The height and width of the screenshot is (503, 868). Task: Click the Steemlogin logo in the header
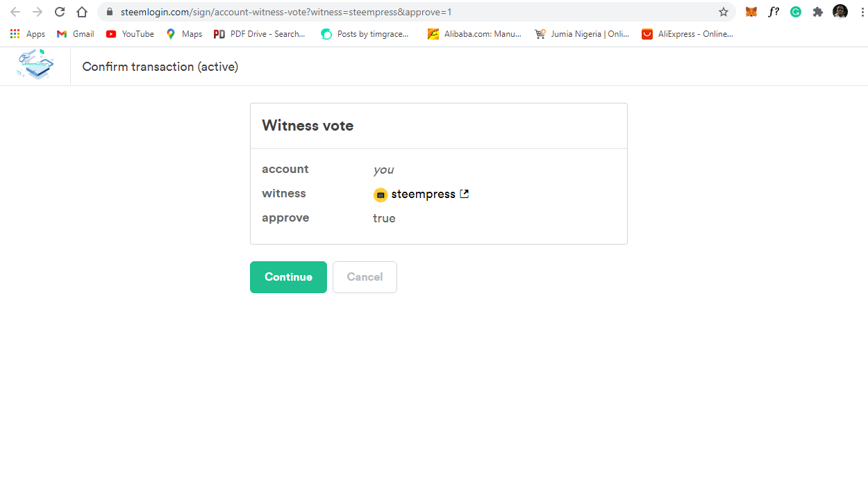(x=35, y=65)
